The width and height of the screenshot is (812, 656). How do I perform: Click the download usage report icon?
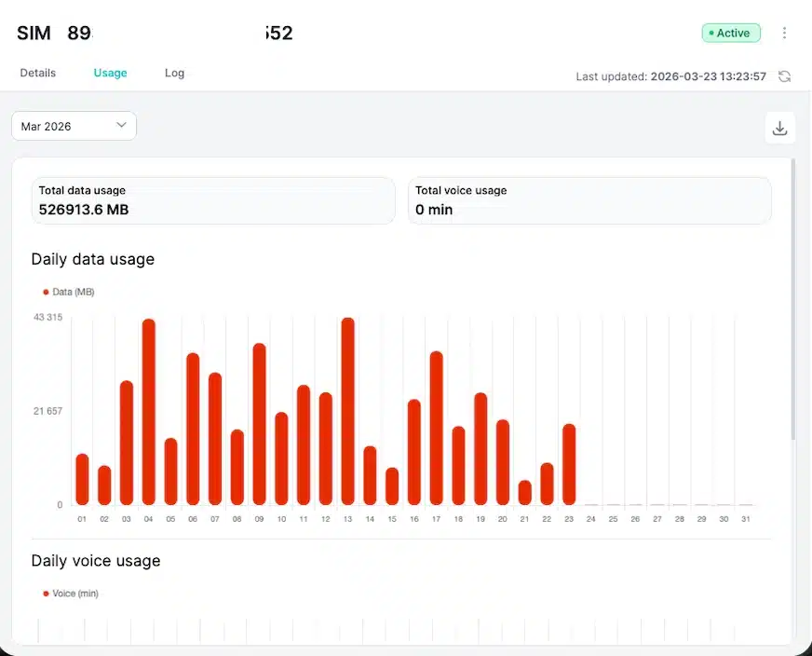coord(779,129)
